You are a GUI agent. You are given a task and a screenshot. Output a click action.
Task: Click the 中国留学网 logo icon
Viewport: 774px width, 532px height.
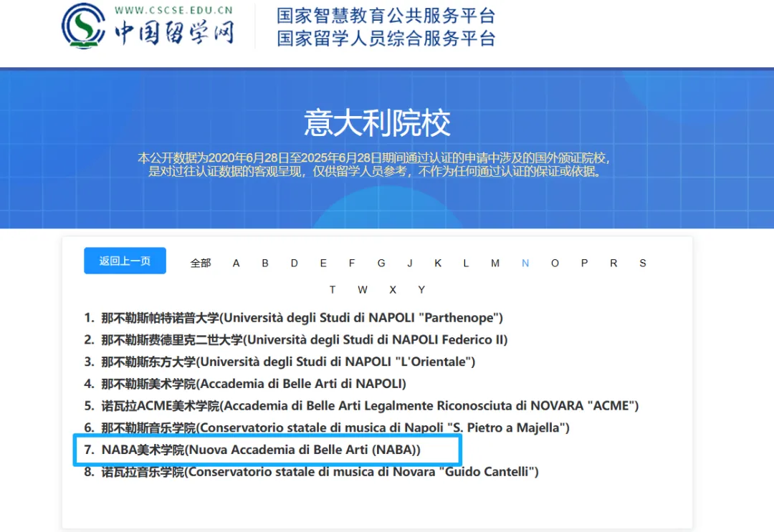[83, 26]
